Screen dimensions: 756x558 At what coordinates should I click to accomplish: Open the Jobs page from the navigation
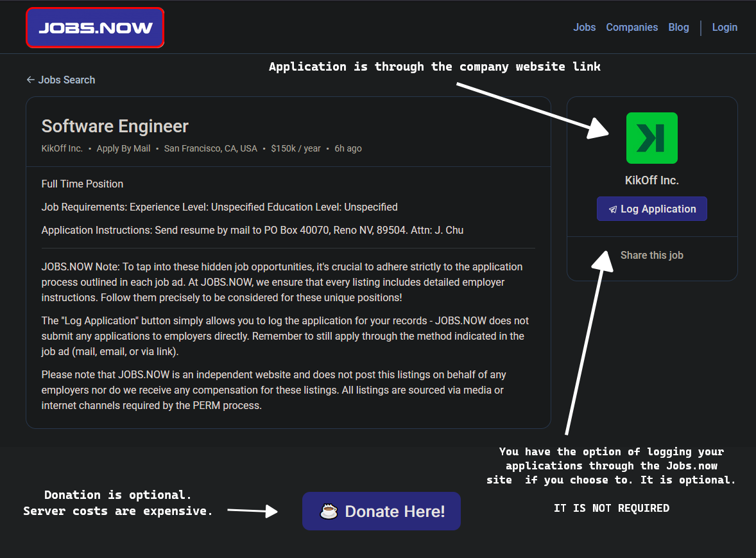click(x=585, y=28)
